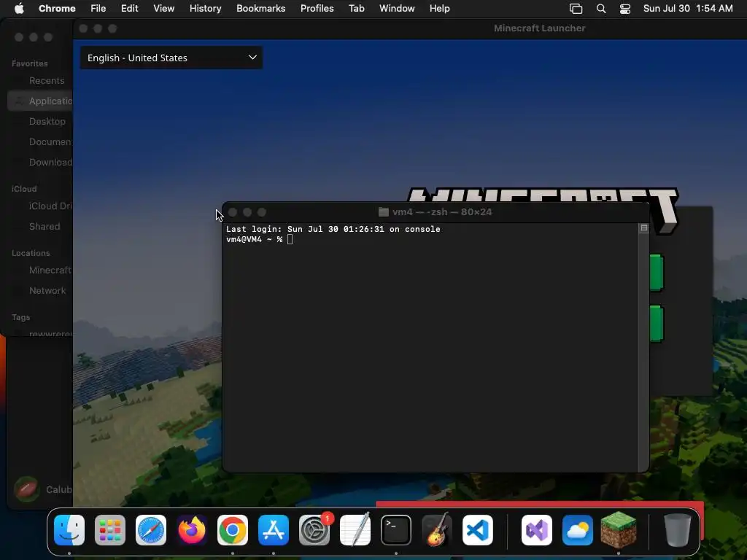Open Spotlight search in menu bar
The height and width of the screenshot is (560, 747).
(601, 9)
